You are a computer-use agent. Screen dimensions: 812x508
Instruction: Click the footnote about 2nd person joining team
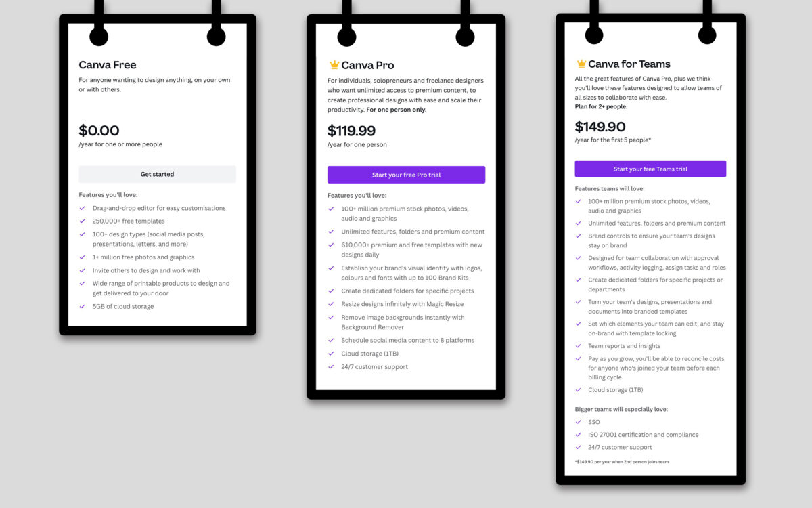tap(622, 462)
